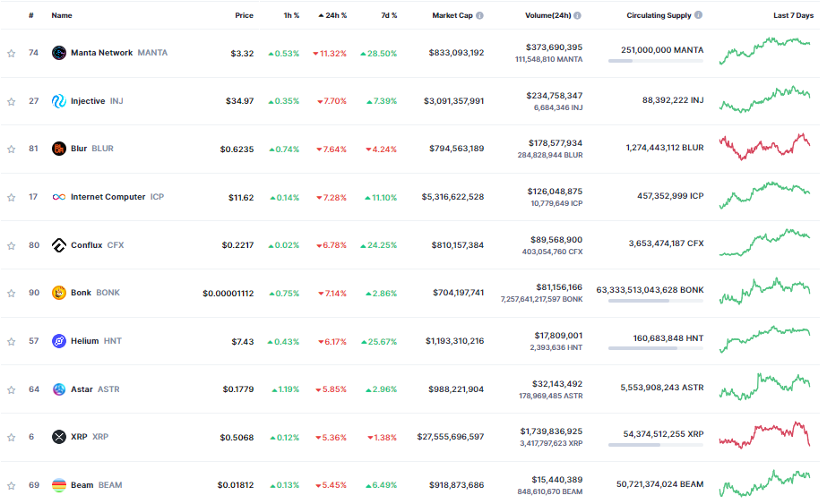Sort table by 24h % column
Image resolution: width=827 pixels, height=504 pixels.
[x=333, y=15]
